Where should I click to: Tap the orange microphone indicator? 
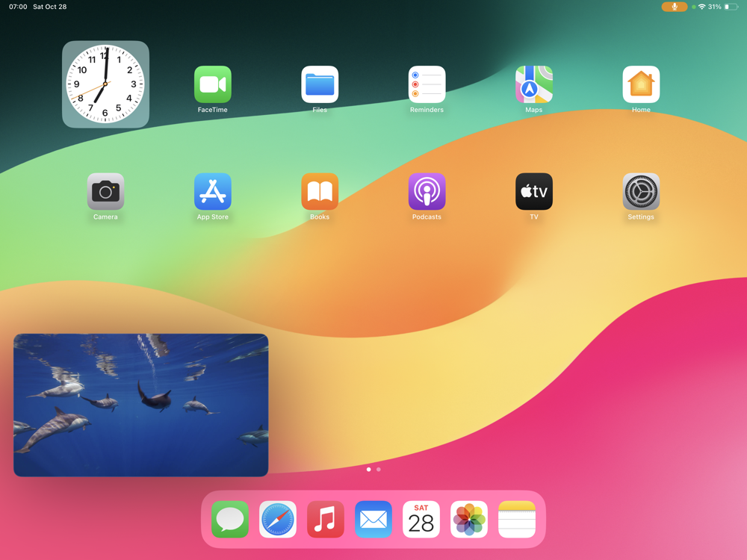point(674,7)
